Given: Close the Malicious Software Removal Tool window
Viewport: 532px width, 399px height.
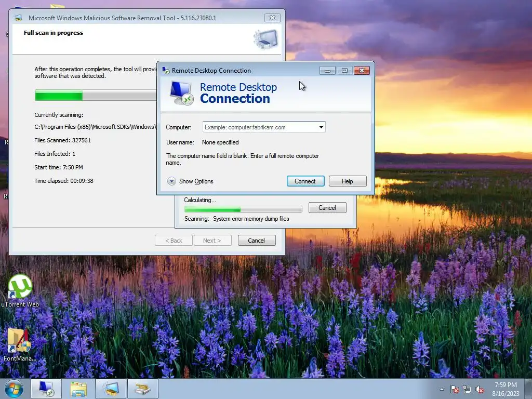Looking at the screenshot, I should click(272, 18).
